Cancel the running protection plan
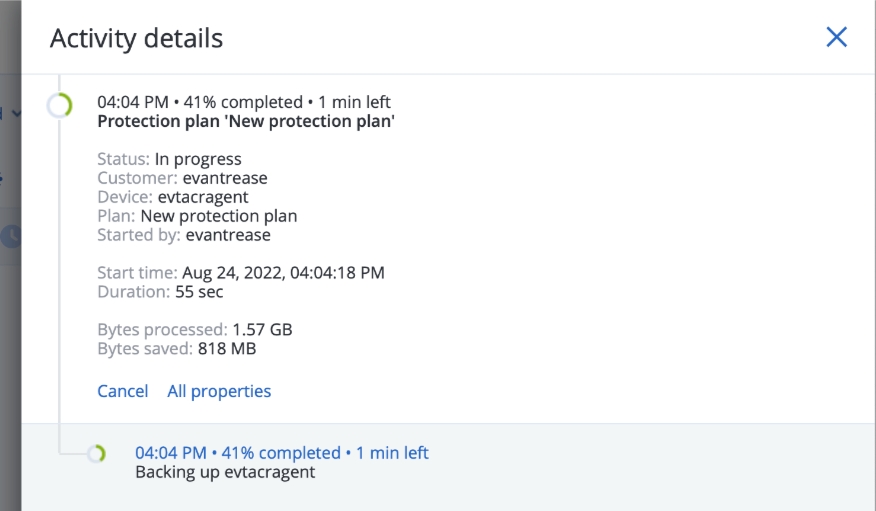The height and width of the screenshot is (511, 876). [122, 391]
